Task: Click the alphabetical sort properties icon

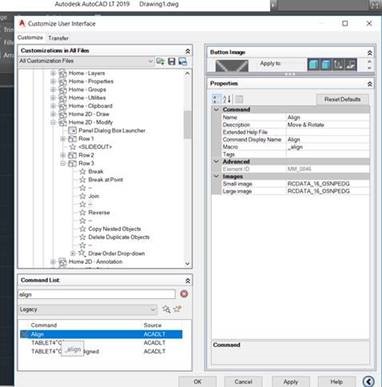Action: tap(227, 99)
